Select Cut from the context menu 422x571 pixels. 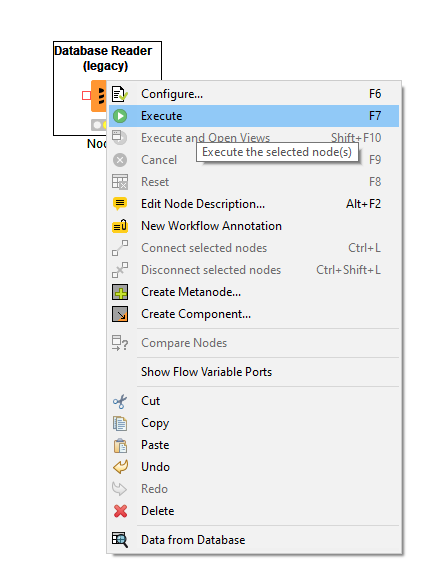[254, 401]
